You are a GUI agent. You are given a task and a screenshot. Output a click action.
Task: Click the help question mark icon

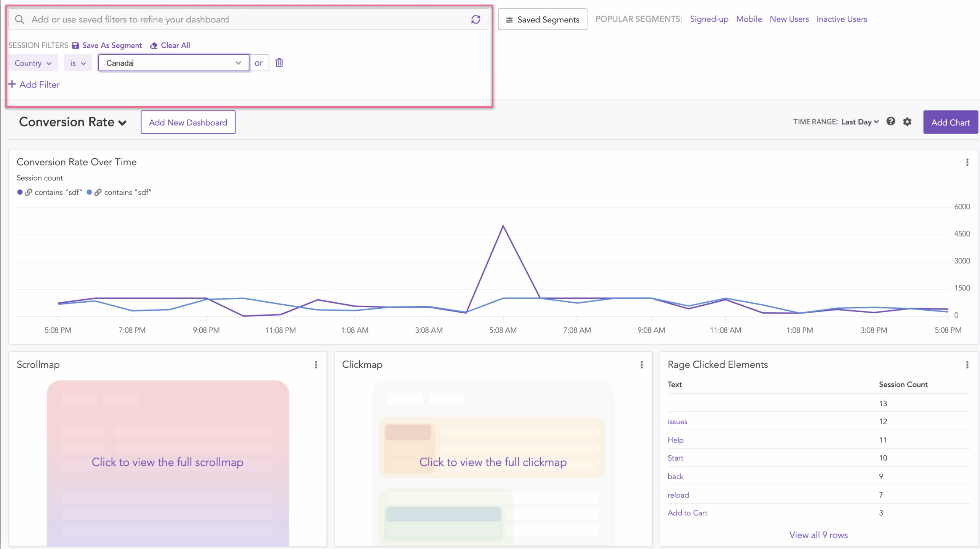click(x=890, y=121)
